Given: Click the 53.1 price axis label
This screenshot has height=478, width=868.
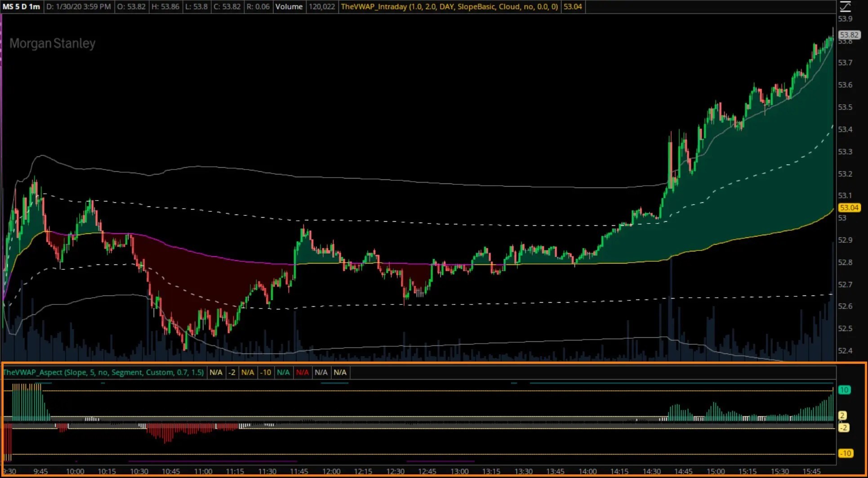Looking at the screenshot, I should tap(845, 195).
